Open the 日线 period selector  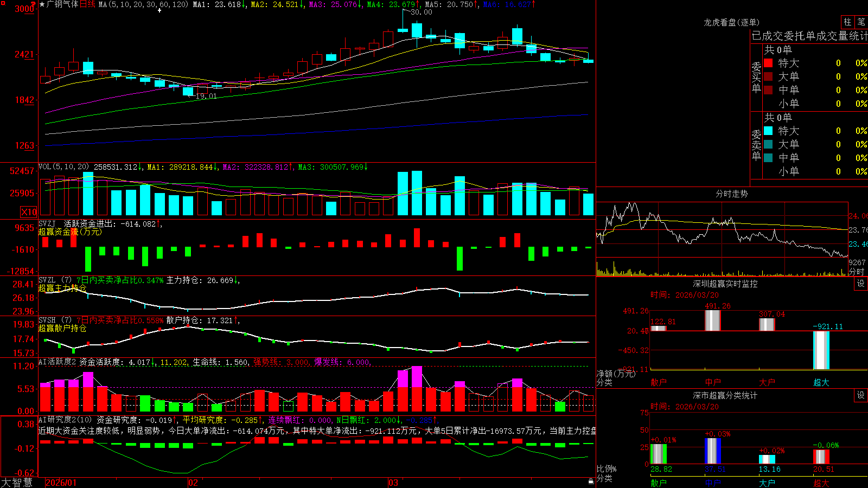tap(87, 4)
